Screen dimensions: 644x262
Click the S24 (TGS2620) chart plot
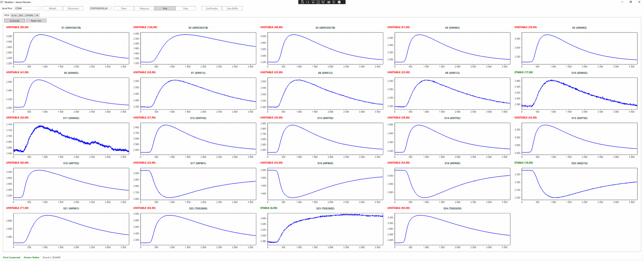[452, 229]
